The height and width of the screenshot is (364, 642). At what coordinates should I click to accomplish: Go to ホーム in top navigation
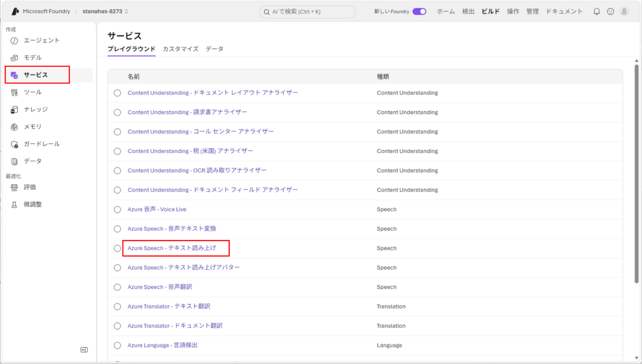[446, 11]
